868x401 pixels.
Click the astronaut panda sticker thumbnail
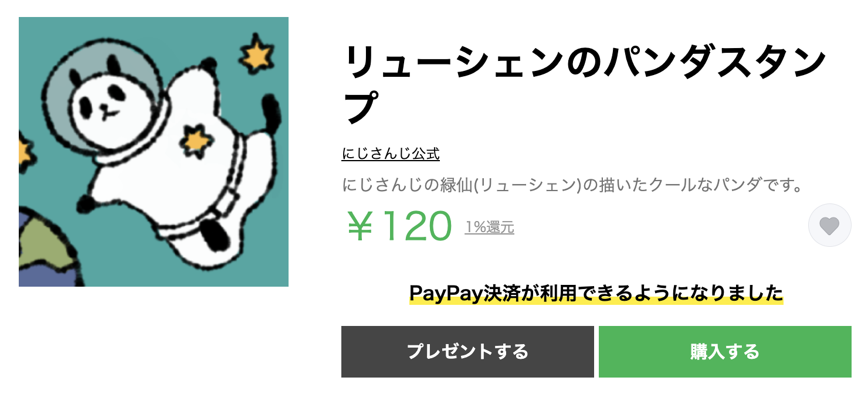click(154, 152)
